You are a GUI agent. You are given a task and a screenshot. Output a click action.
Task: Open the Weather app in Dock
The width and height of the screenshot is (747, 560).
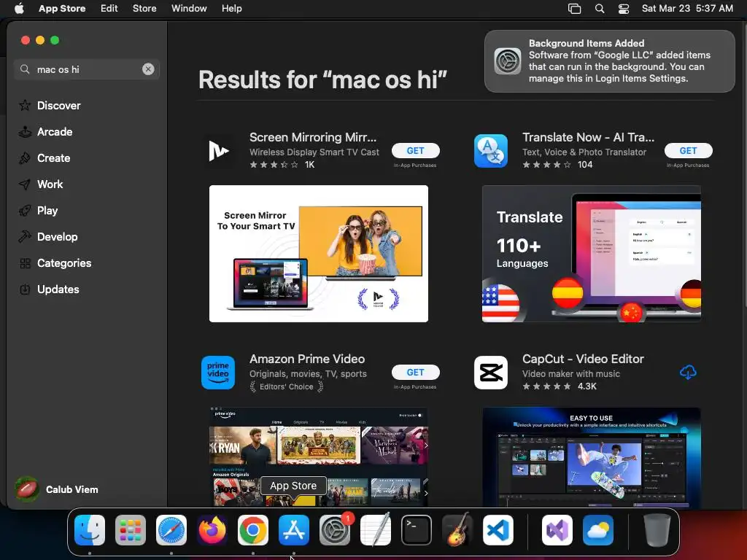(598, 530)
